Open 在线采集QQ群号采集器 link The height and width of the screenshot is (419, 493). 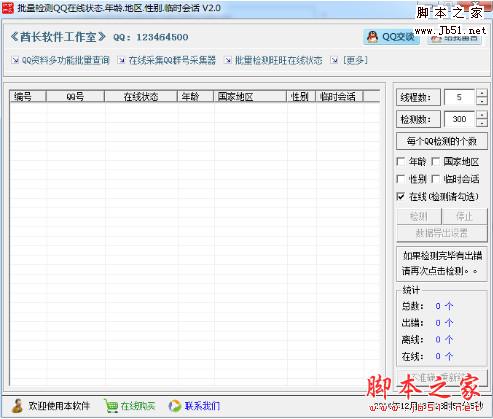[x=172, y=60]
